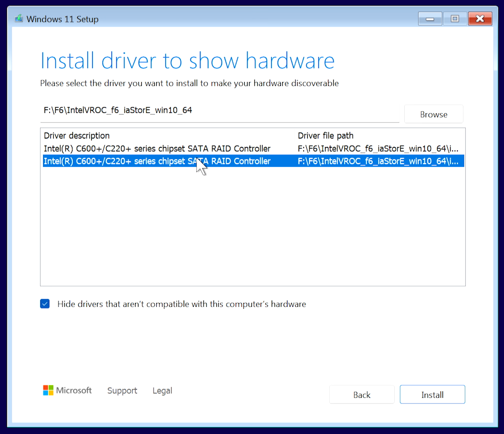Click the Browse button
The width and height of the screenshot is (504, 434).
click(433, 114)
